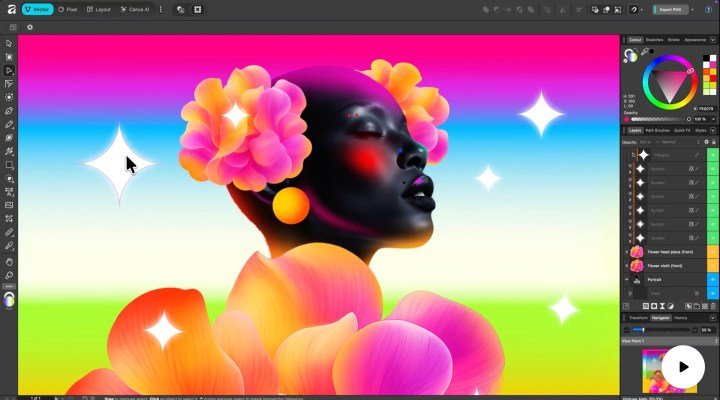Collapse the Portrait layer group
The width and height of the screenshot is (720, 400).
pos(627,279)
